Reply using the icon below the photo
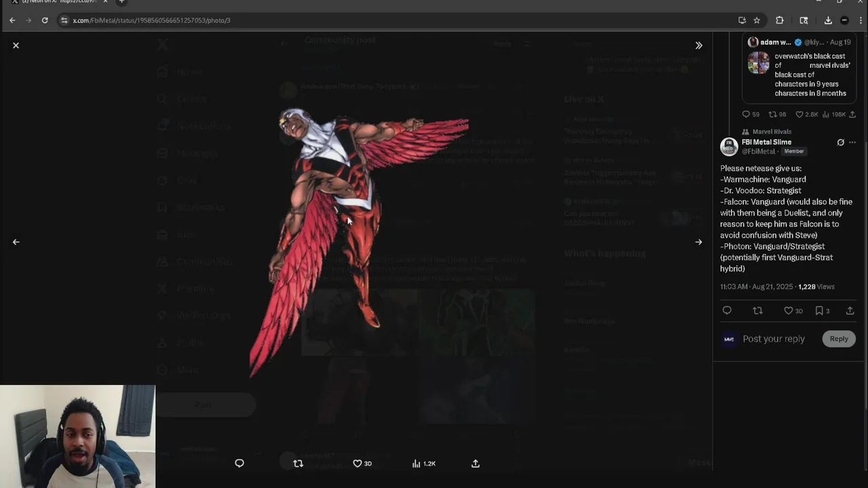The width and height of the screenshot is (868, 488). click(x=239, y=464)
